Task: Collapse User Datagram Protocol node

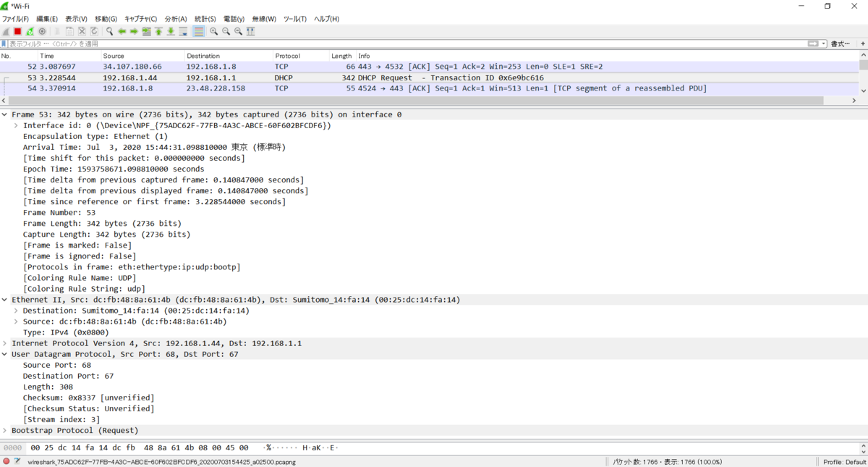Action: point(5,354)
